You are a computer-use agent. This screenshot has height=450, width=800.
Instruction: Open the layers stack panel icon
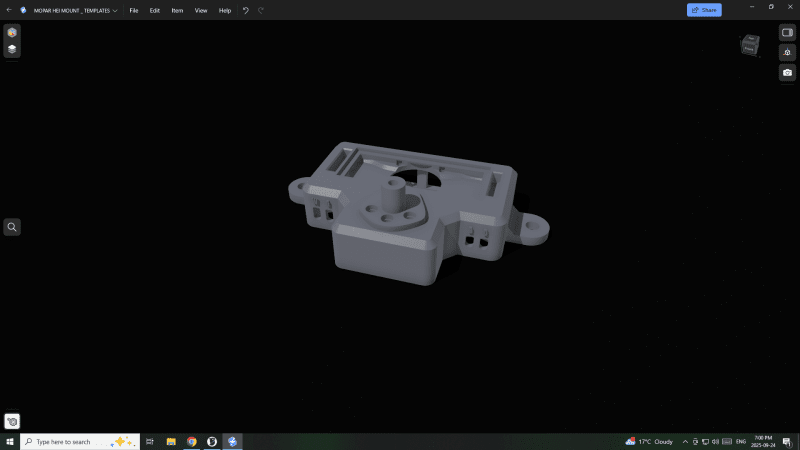[12, 48]
